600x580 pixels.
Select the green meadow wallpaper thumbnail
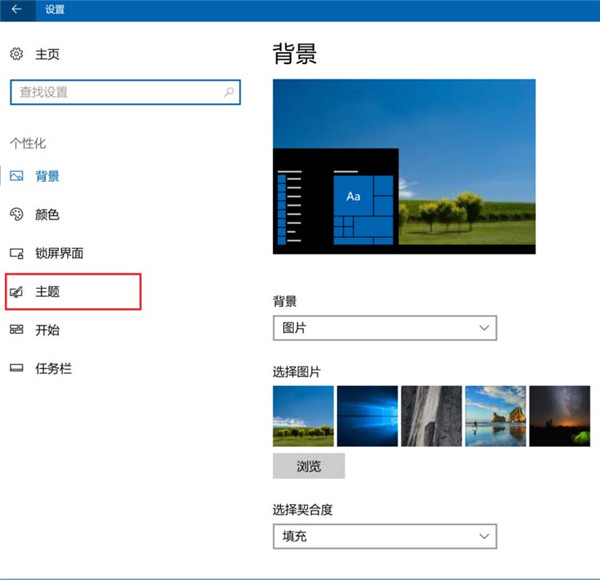click(303, 416)
